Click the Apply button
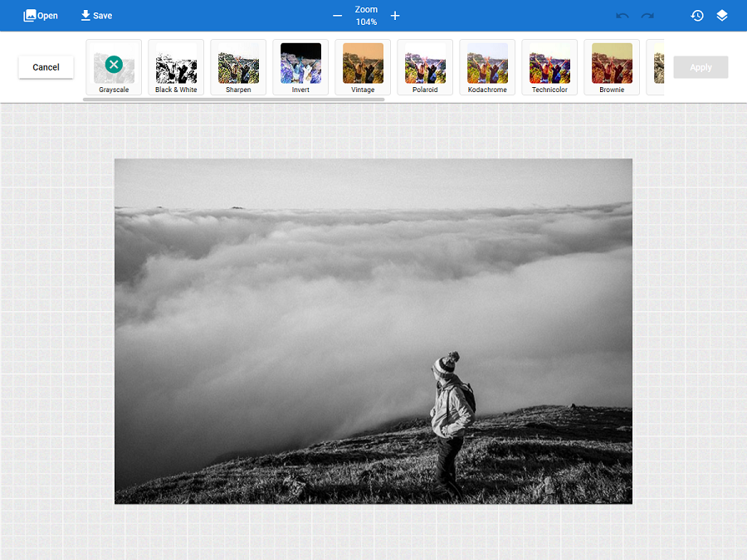The image size is (747, 560). click(701, 67)
